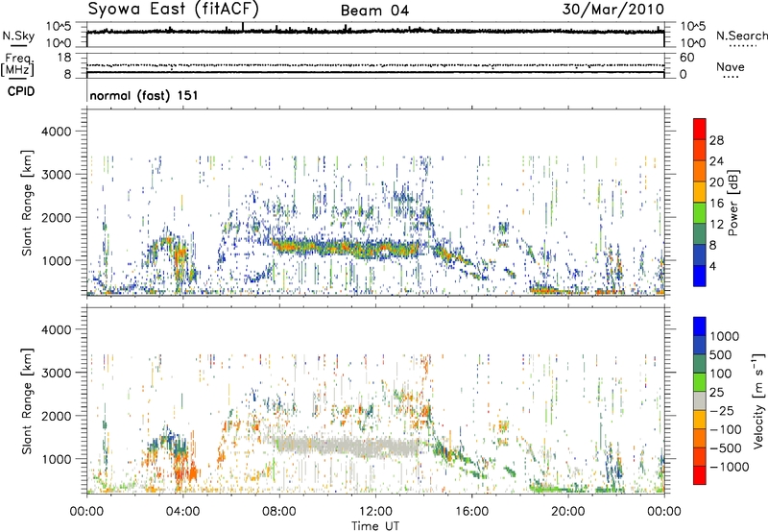This screenshot has height=532, width=768.
Task: Click the '18' frequency tick label
Action: [x=64, y=58]
